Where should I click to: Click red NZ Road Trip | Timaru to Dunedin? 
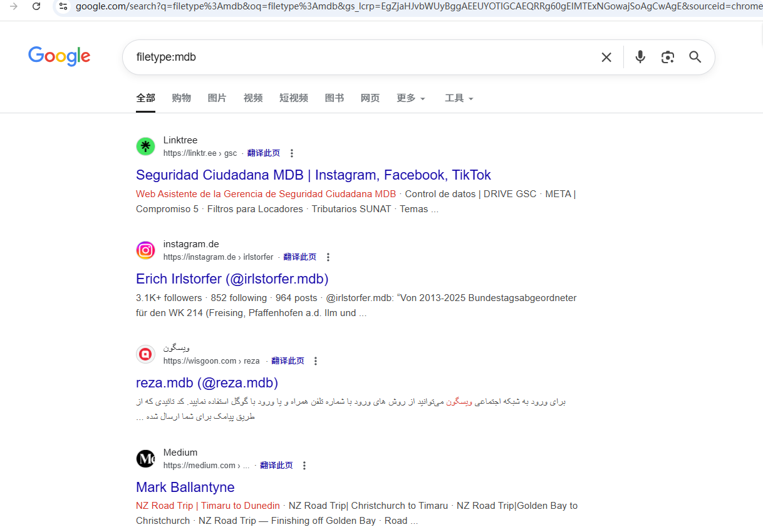[208, 506]
